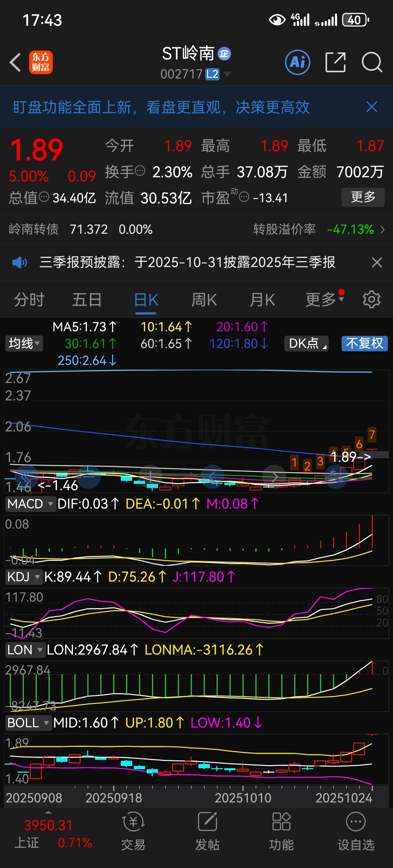
Task: Tap the ST岭南 stock title
Action: [x=188, y=53]
